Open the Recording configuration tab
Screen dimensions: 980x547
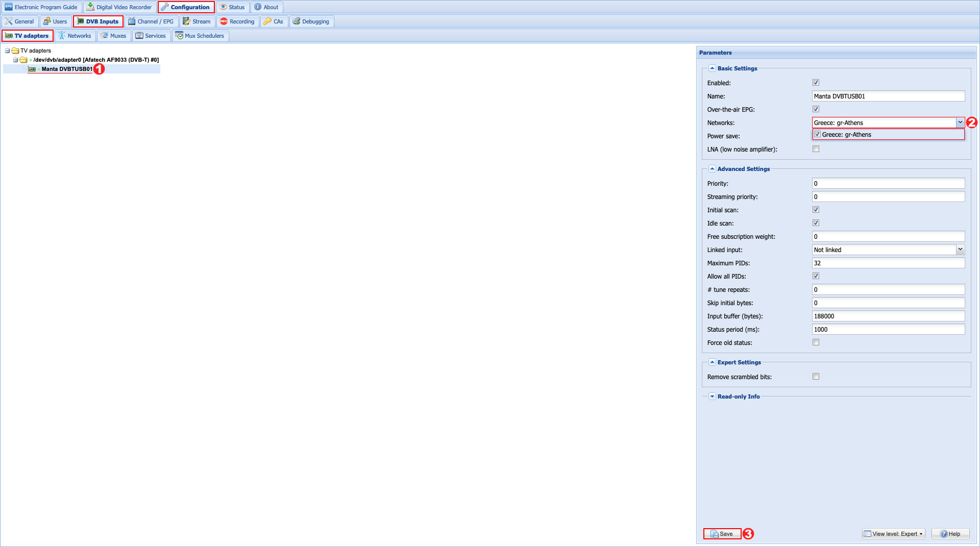(x=237, y=21)
